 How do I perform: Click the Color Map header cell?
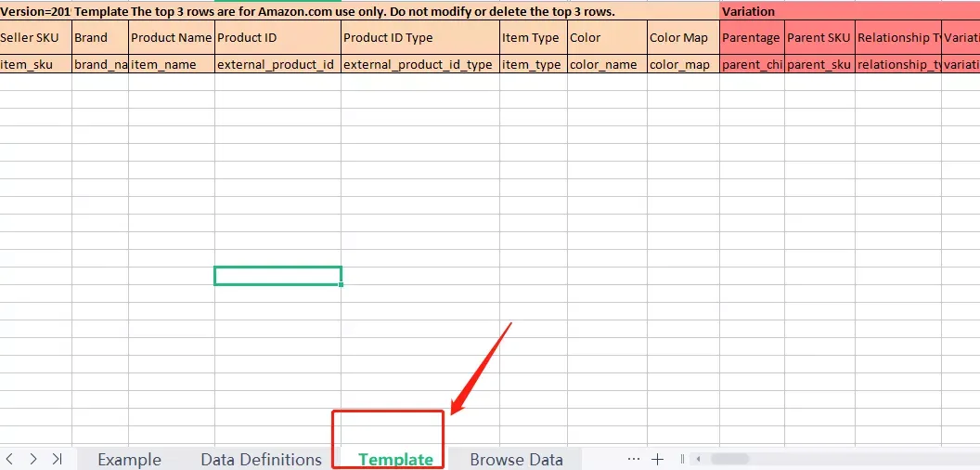pos(683,37)
